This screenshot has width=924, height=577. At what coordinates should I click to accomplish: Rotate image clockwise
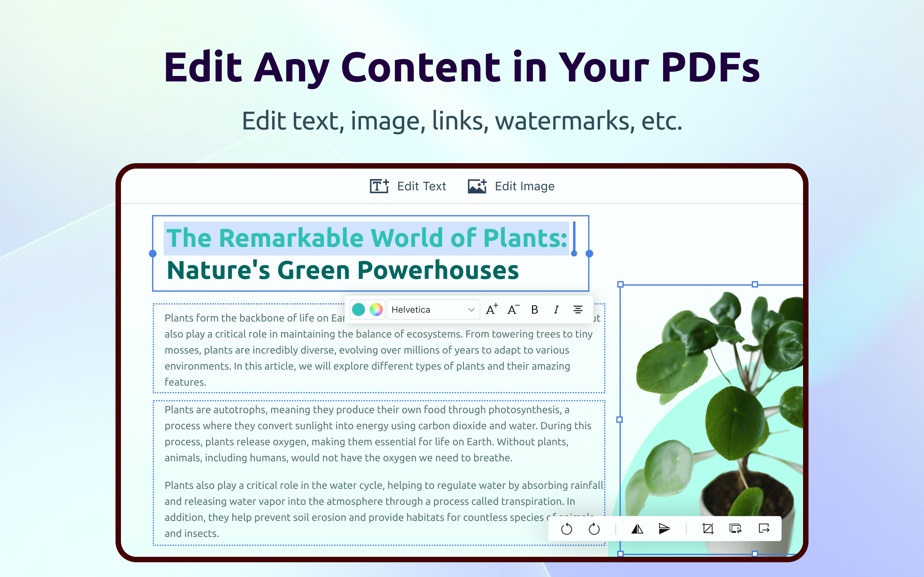(594, 529)
